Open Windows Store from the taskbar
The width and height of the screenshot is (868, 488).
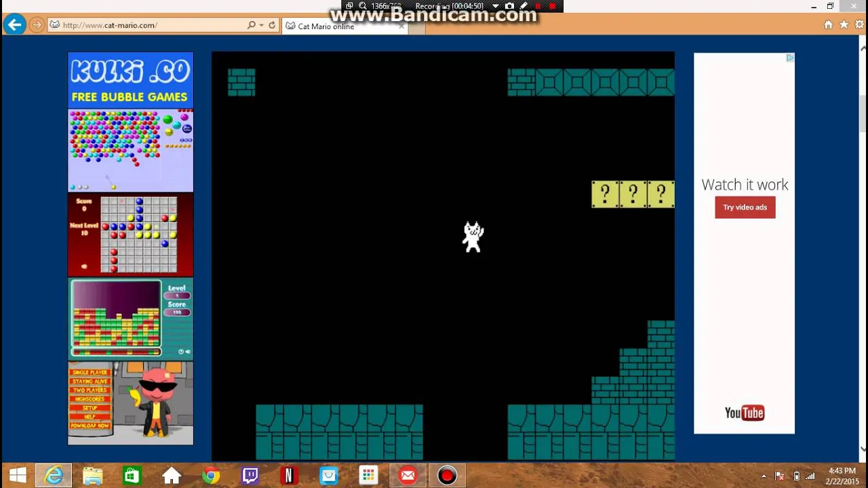(x=132, y=476)
